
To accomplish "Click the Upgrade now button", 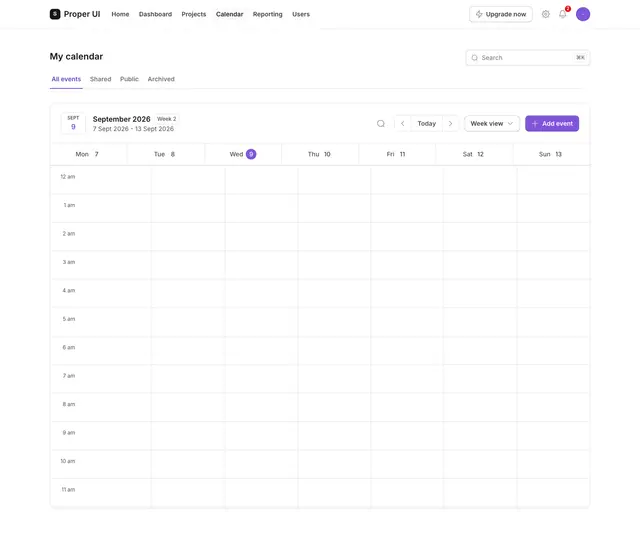I will coord(500,14).
